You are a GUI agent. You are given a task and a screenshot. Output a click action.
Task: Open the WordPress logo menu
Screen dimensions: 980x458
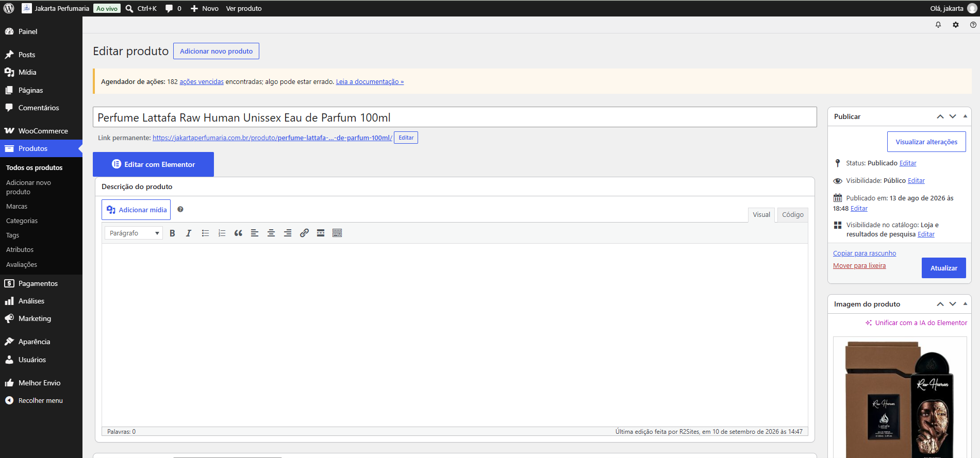pyautogui.click(x=9, y=8)
